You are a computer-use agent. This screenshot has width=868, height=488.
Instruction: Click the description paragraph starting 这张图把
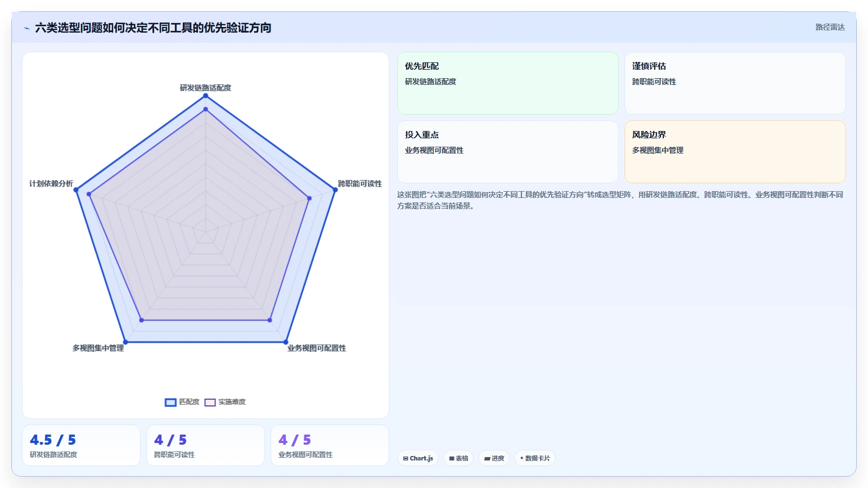[620, 200]
